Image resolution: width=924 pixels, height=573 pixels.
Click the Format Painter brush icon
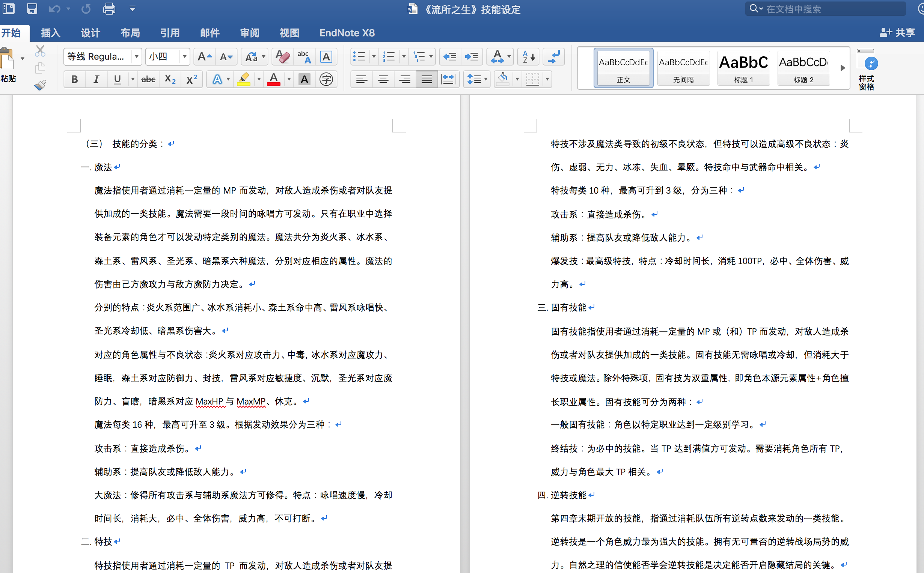pyautogui.click(x=40, y=85)
